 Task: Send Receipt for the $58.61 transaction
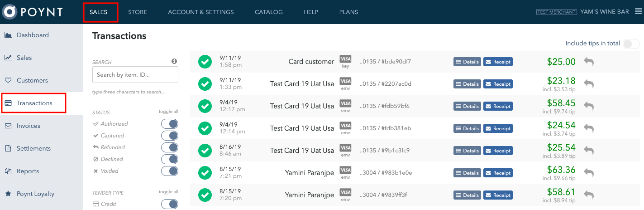click(x=498, y=195)
